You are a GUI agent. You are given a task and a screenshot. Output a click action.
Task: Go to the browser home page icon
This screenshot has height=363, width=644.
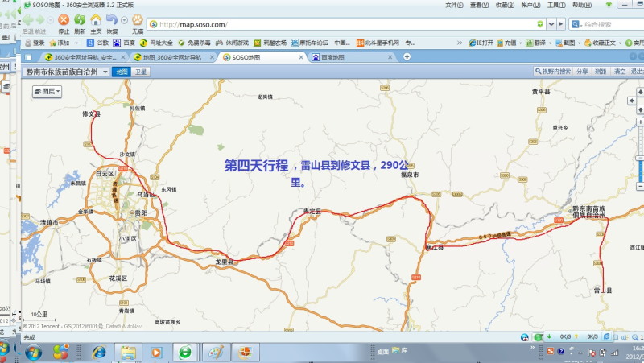[x=96, y=20]
